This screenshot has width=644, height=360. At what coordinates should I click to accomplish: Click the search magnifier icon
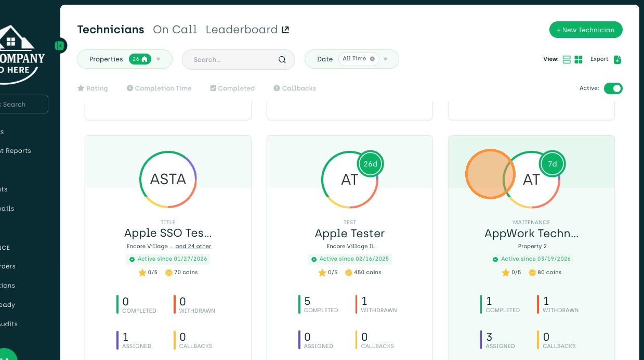pyautogui.click(x=282, y=59)
